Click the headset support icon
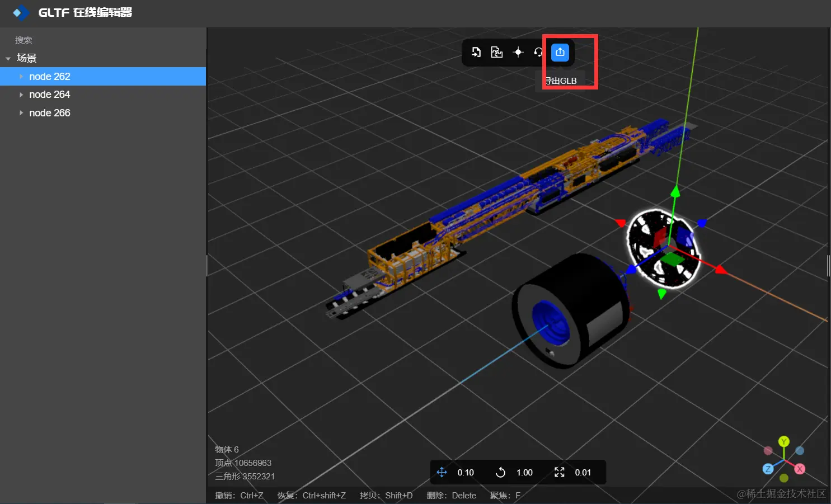 [538, 52]
